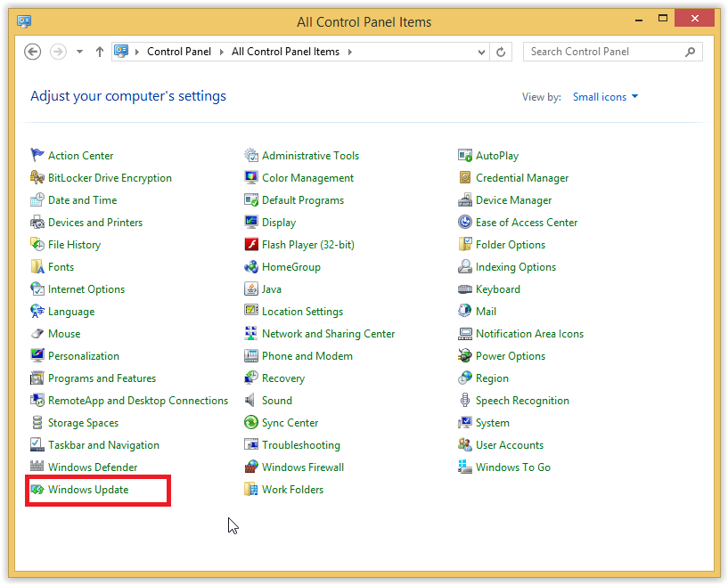Open the Work Folders link
Screen dimensions: 728x585
[292, 490]
